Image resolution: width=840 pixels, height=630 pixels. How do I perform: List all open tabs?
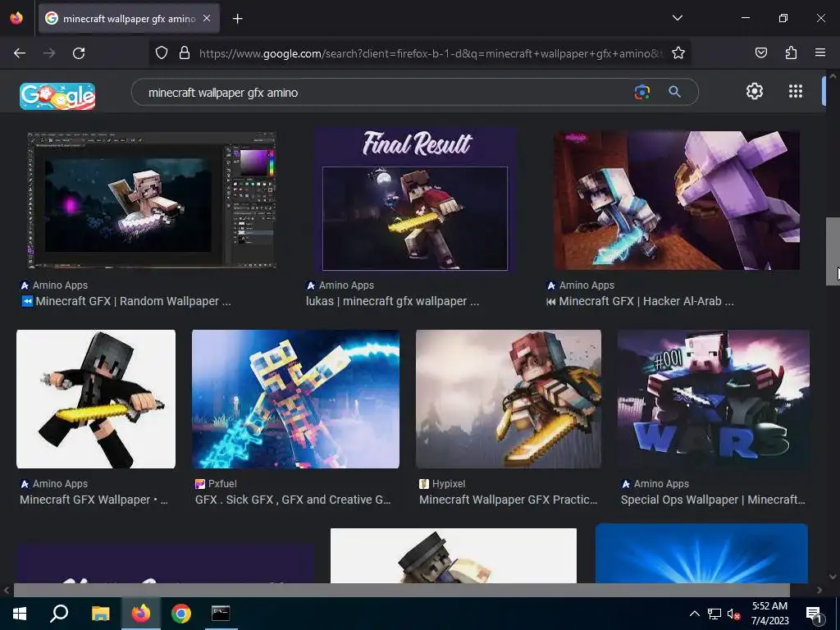(677, 18)
